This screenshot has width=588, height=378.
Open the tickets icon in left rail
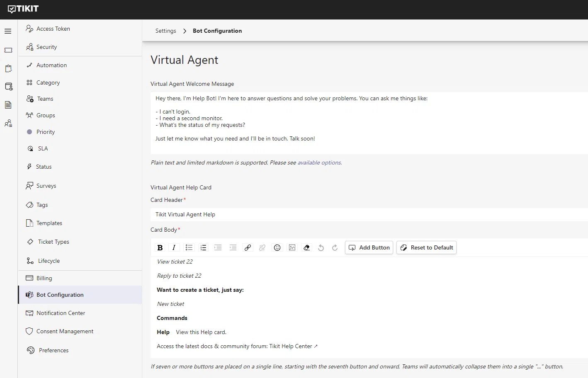tap(8, 50)
